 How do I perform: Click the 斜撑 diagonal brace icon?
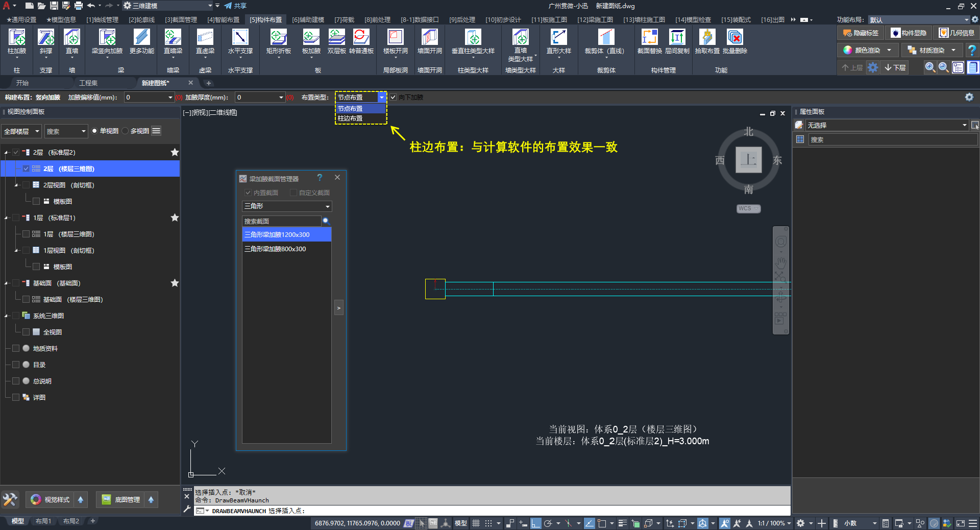click(46, 41)
